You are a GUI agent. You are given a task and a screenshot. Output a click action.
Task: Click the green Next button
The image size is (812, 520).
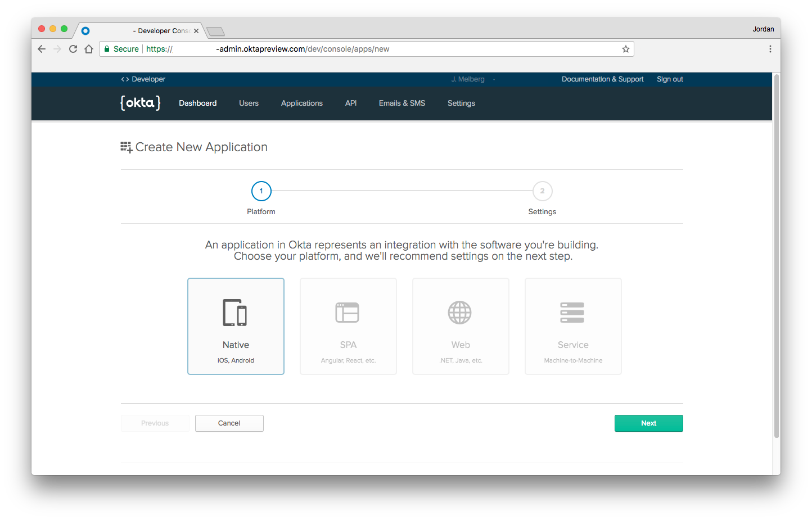[648, 423]
